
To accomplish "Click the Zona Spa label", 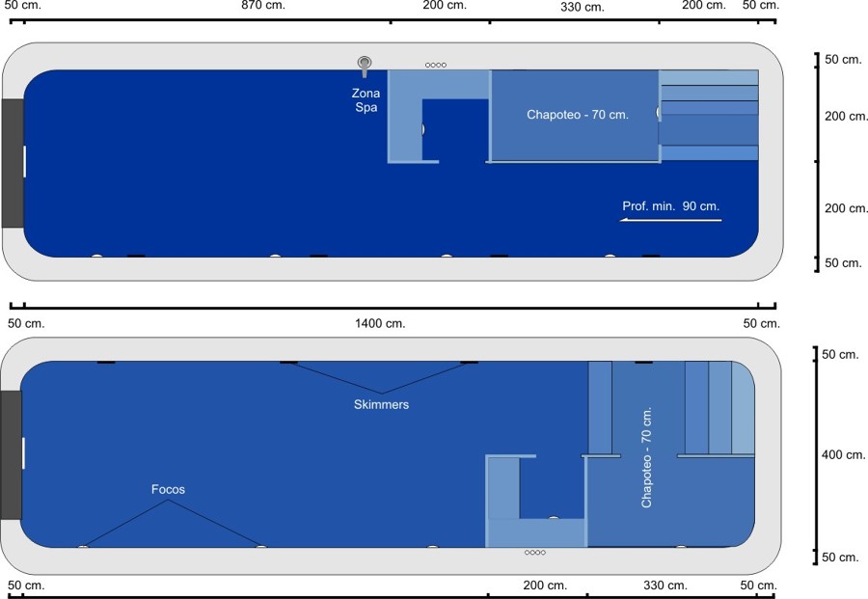I will (x=366, y=100).
